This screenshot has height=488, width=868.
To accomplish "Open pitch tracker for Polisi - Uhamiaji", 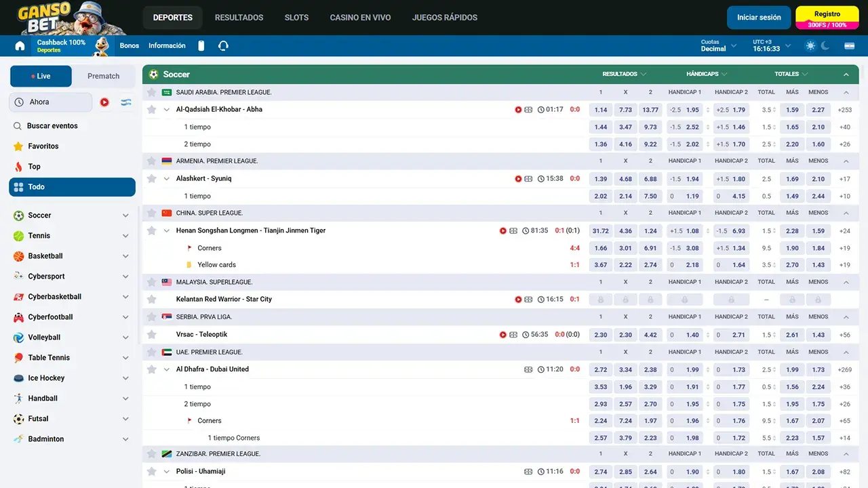I will coord(528,472).
